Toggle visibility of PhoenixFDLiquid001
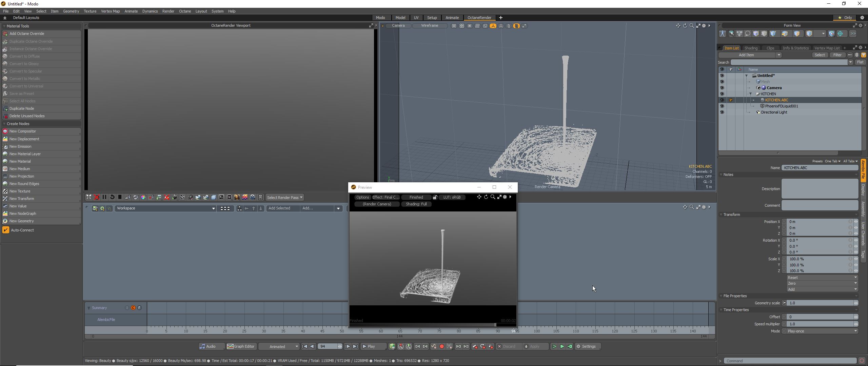 tap(722, 106)
